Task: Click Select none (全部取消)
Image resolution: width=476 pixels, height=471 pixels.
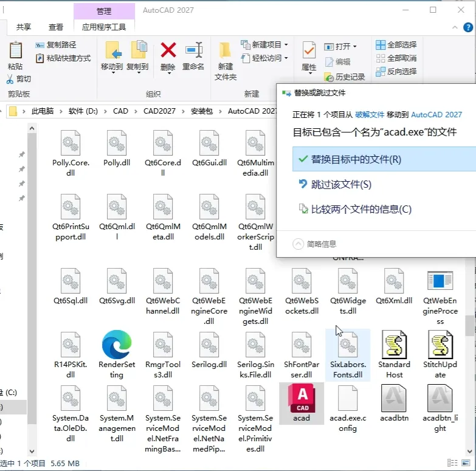Action: [x=396, y=58]
